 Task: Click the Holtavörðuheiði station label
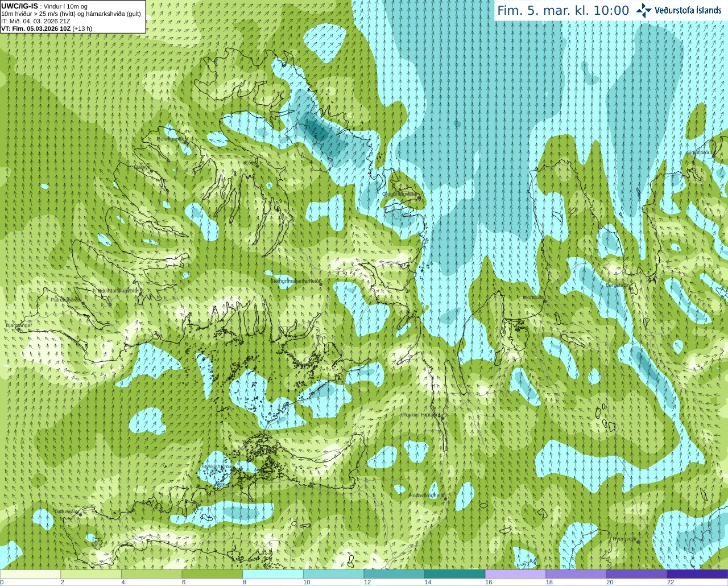click(x=427, y=496)
